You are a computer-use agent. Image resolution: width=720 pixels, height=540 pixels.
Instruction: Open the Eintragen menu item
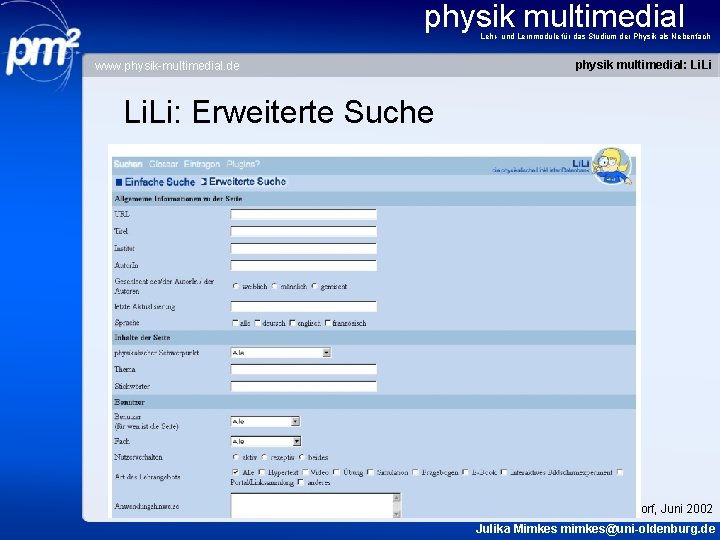click(202, 164)
